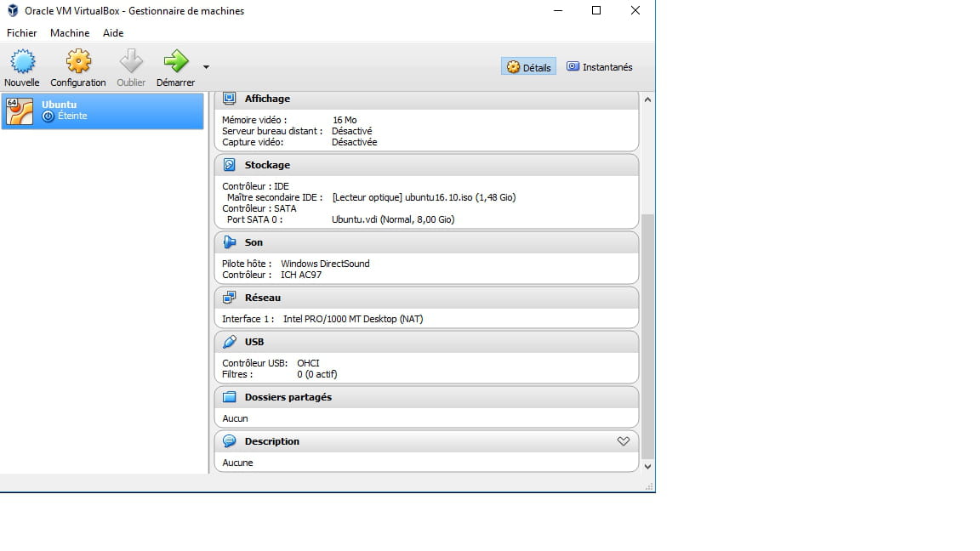Switch to the Instantanés view
Viewport: 980px width, 551px height.
pos(600,67)
